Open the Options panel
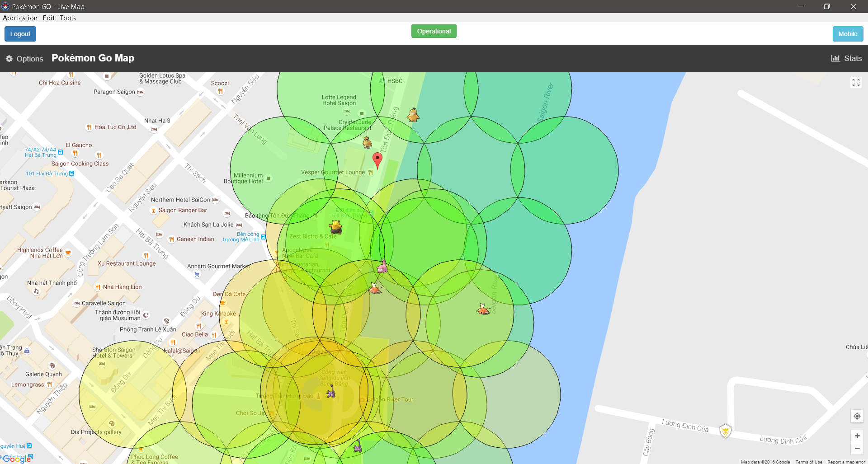 click(x=25, y=59)
